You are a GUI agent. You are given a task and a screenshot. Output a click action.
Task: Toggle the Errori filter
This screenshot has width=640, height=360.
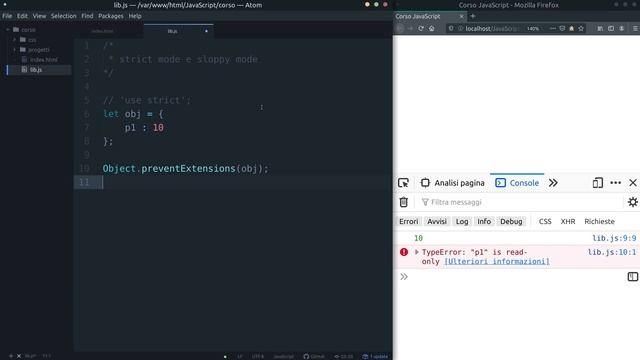[x=409, y=221]
